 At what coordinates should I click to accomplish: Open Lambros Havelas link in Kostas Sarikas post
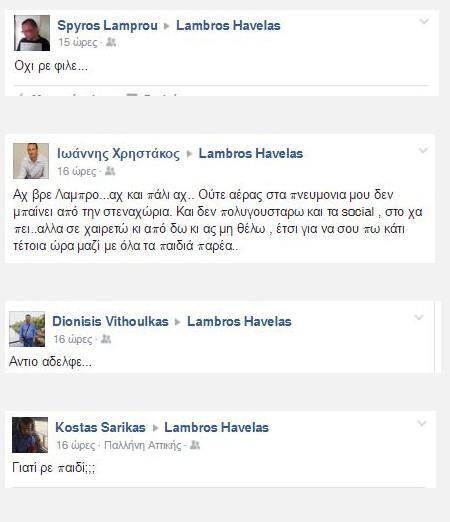click(x=216, y=427)
